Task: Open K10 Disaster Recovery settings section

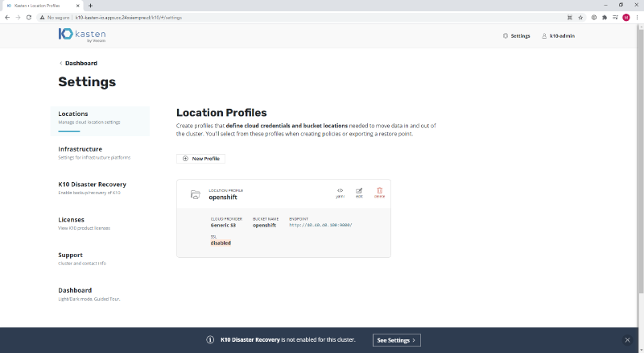Action: pos(92,188)
